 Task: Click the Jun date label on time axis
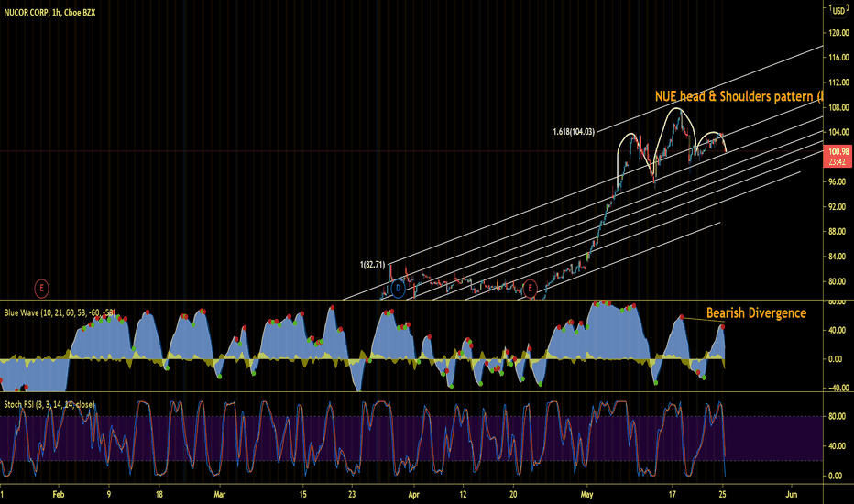[x=792, y=495]
